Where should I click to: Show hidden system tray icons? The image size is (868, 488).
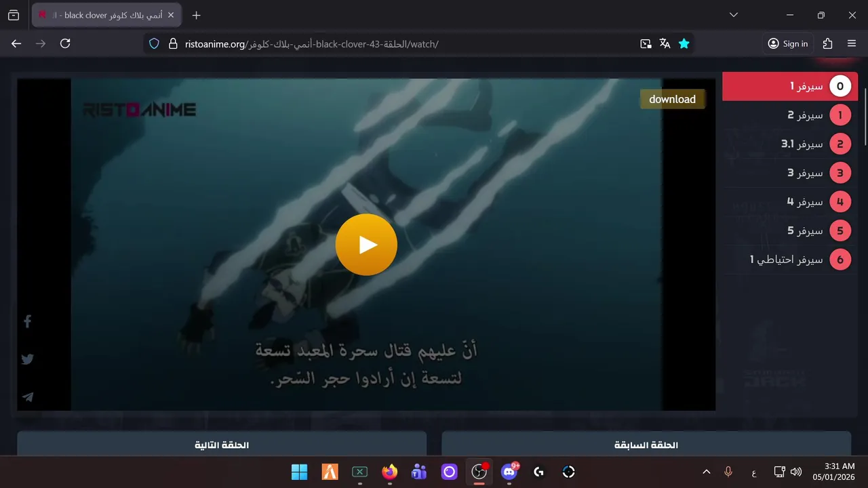tap(706, 472)
